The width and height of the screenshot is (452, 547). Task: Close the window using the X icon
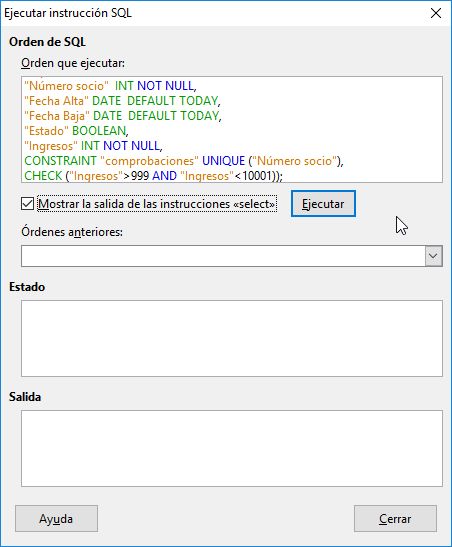[x=436, y=13]
